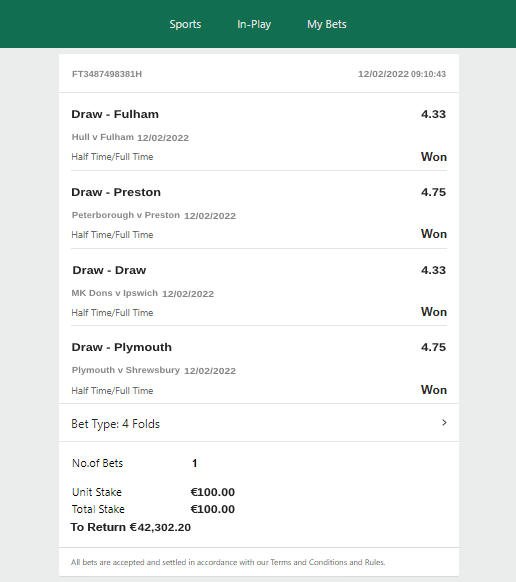Click the Won status for Plymouth bet
Image resolution: width=516 pixels, height=582 pixels.
[434, 390]
